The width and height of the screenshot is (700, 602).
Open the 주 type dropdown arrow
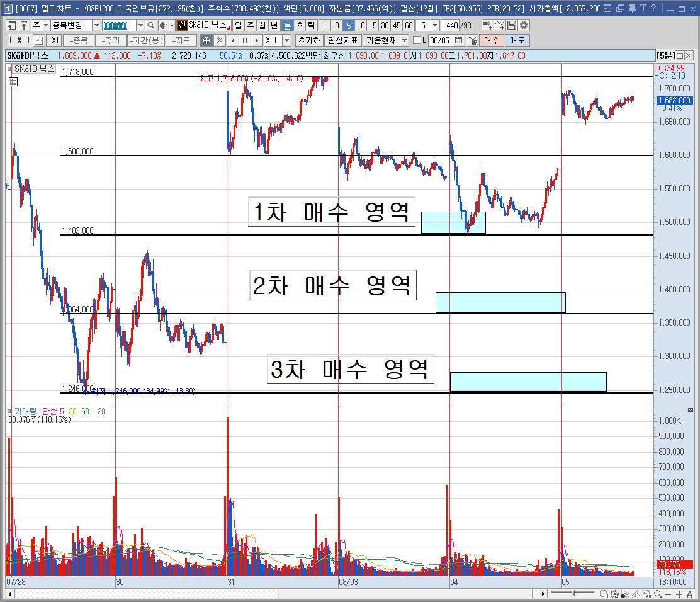[46, 25]
